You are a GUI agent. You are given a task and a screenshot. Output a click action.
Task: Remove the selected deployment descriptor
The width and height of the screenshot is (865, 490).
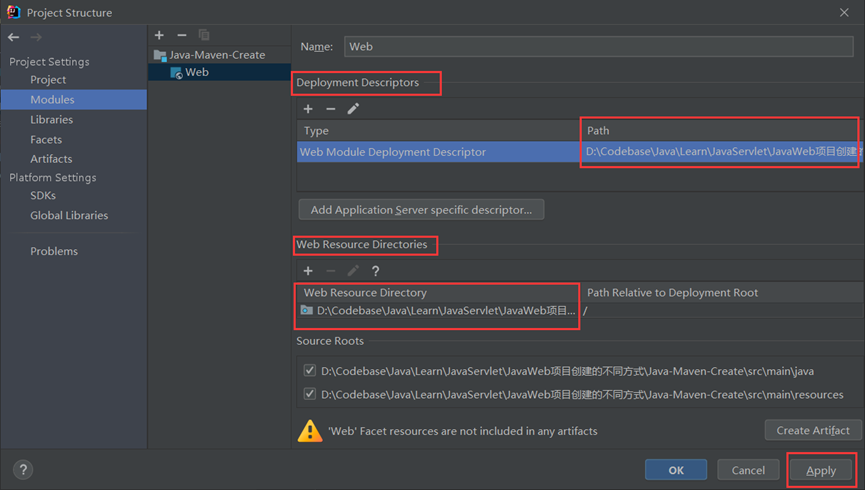[x=330, y=108]
